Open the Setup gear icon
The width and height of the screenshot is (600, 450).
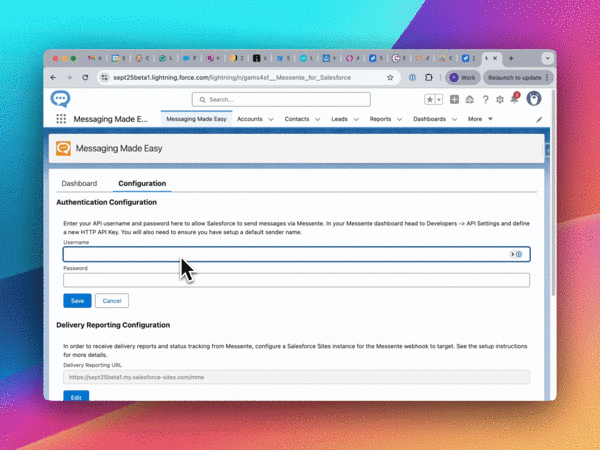(x=500, y=99)
